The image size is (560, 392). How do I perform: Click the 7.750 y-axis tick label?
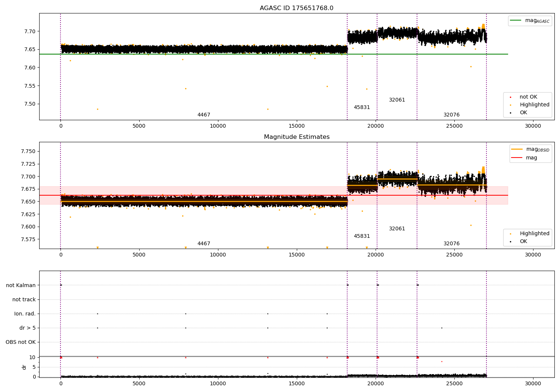(x=28, y=151)
